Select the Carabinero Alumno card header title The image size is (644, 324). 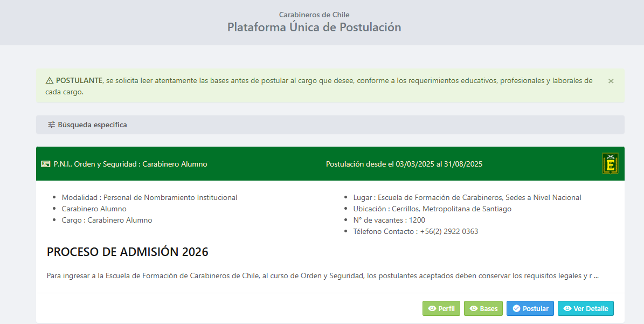[130, 164]
